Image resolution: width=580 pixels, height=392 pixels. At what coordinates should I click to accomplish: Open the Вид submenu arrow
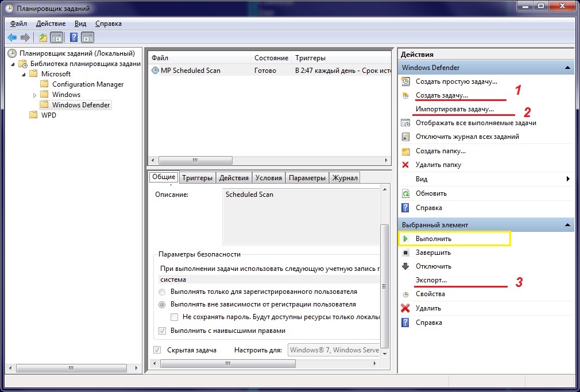pos(568,179)
